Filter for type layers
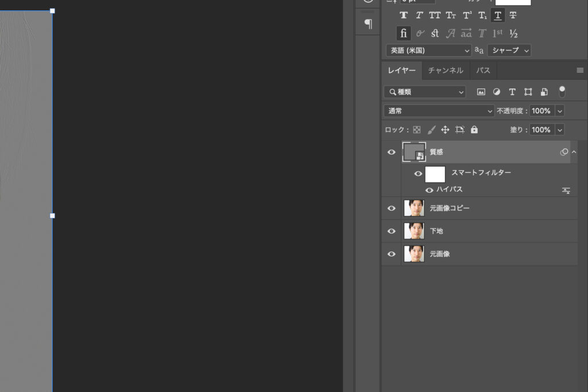This screenshot has width=588, height=392. (512, 92)
